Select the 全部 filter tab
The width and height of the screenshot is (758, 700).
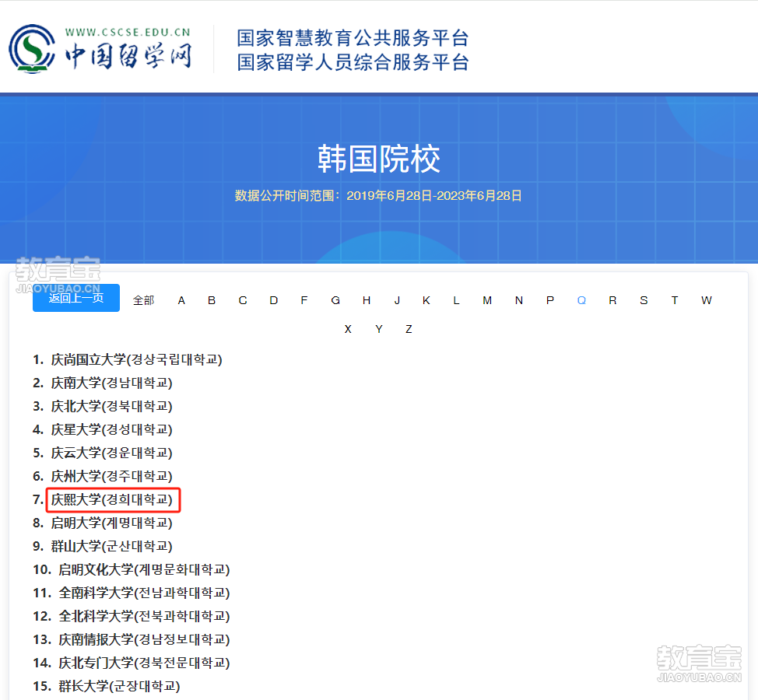(143, 300)
